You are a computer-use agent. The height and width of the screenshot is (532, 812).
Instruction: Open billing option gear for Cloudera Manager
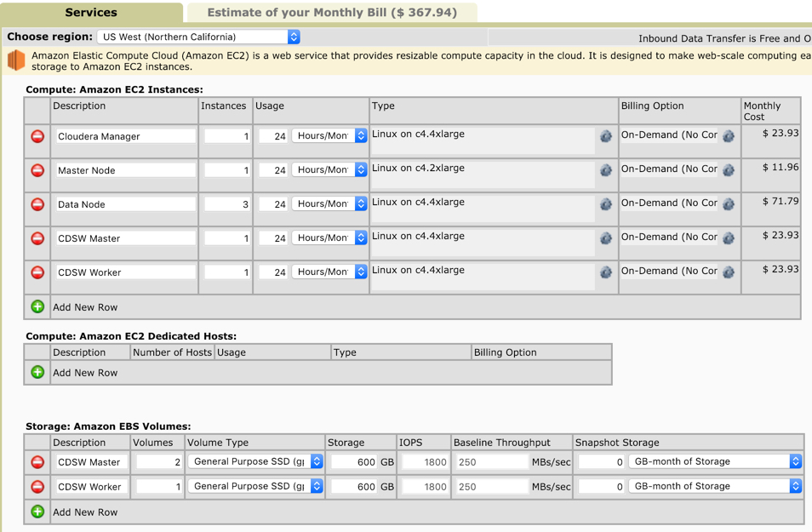(729, 136)
